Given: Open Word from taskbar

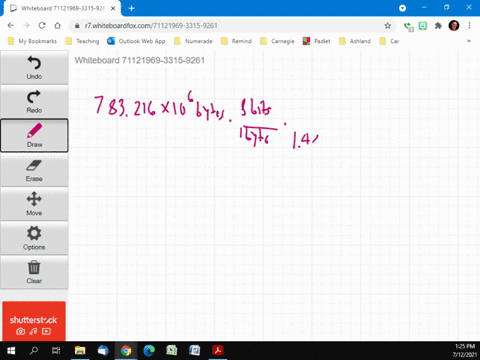Looking at the screenshot, I should click(x=195, y=351).
